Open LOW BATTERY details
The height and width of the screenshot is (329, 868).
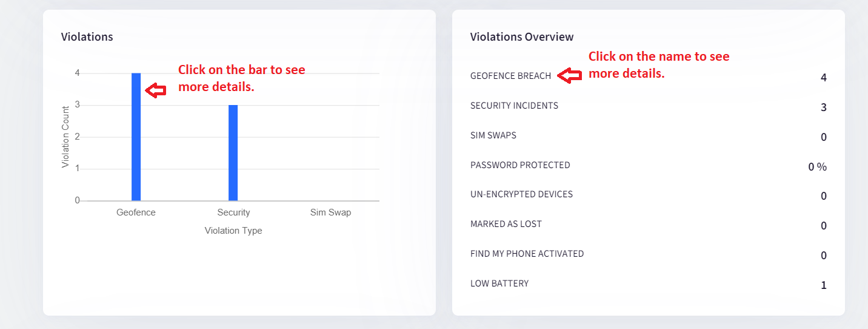point(499,283)
